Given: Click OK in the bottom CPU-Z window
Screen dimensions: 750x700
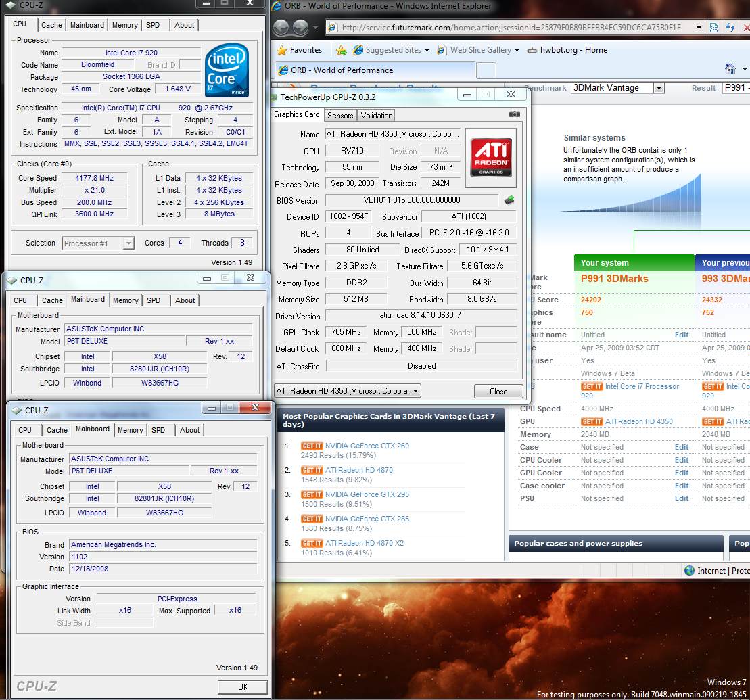Looking at the screenshot, I should coord(243,687).
